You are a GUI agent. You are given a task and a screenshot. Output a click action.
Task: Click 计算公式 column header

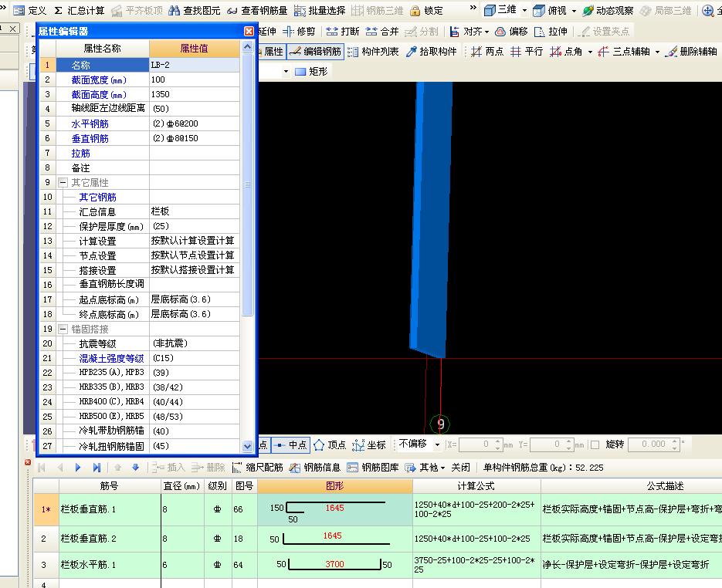tap(476, 486)
